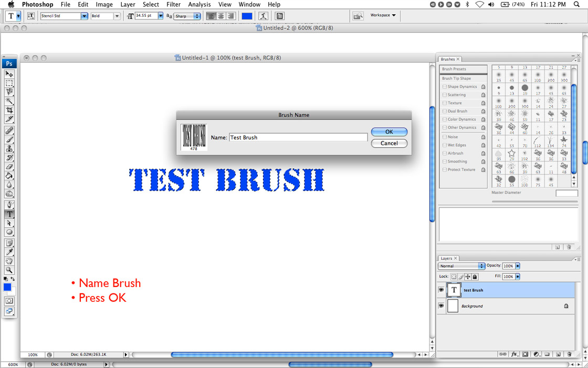Select the Magic Wand tool
Image resolution: width=588 pixels, height=368 pixels.
pos(9,101)
